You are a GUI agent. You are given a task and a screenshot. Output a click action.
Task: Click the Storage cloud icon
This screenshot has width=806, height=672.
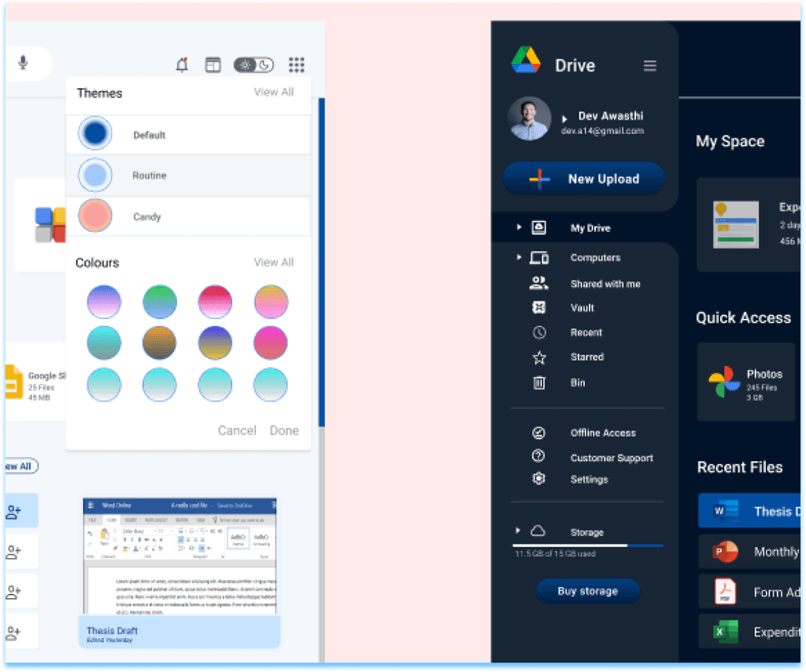pyautogui.click(x=538, y=530)
